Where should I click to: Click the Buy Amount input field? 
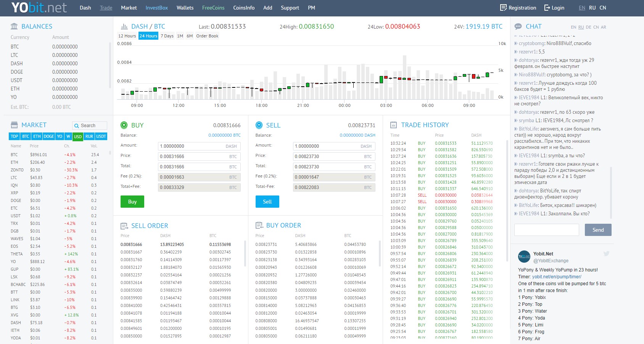coord(199,146)
